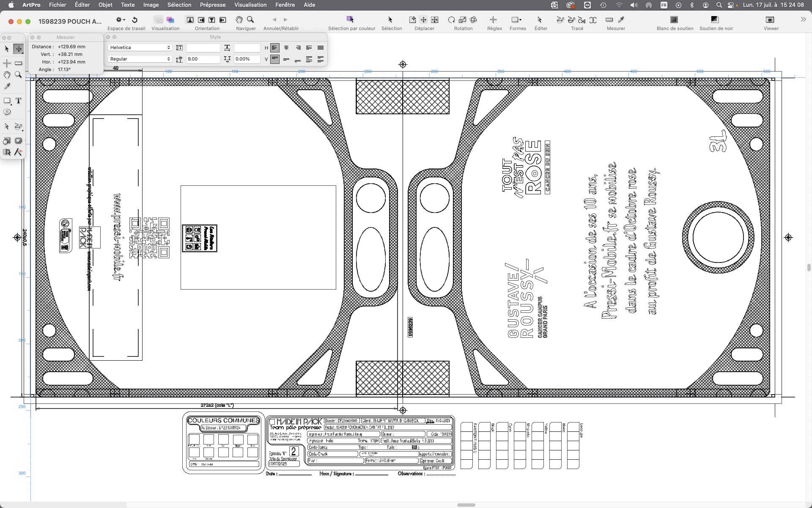The image size is (812, 508).
Task: Choose the ruler measure tool in toolbox
Action: tap(18, 63)
